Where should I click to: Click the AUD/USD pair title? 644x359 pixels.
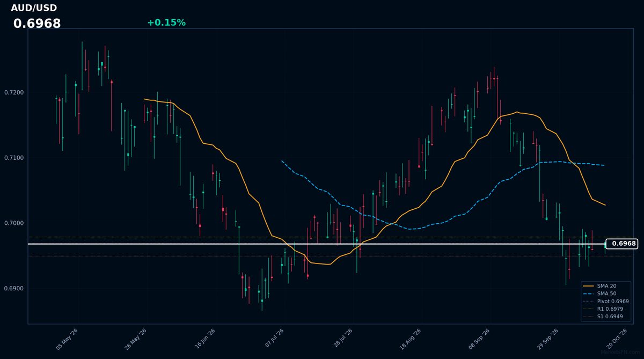(x=34, y=8)
